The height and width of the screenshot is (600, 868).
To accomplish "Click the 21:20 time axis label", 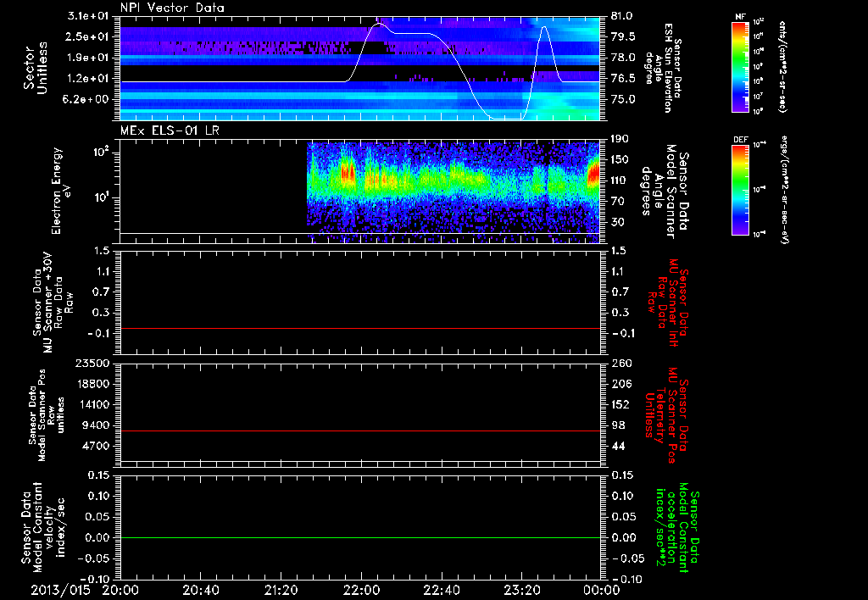I will coord(281,590).
